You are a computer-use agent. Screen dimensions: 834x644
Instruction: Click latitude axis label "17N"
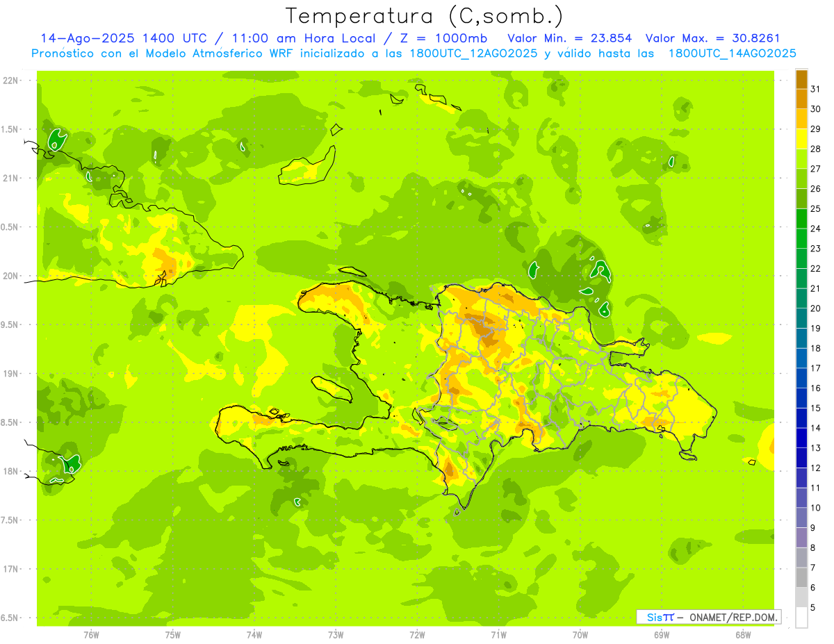pos(10,569)
